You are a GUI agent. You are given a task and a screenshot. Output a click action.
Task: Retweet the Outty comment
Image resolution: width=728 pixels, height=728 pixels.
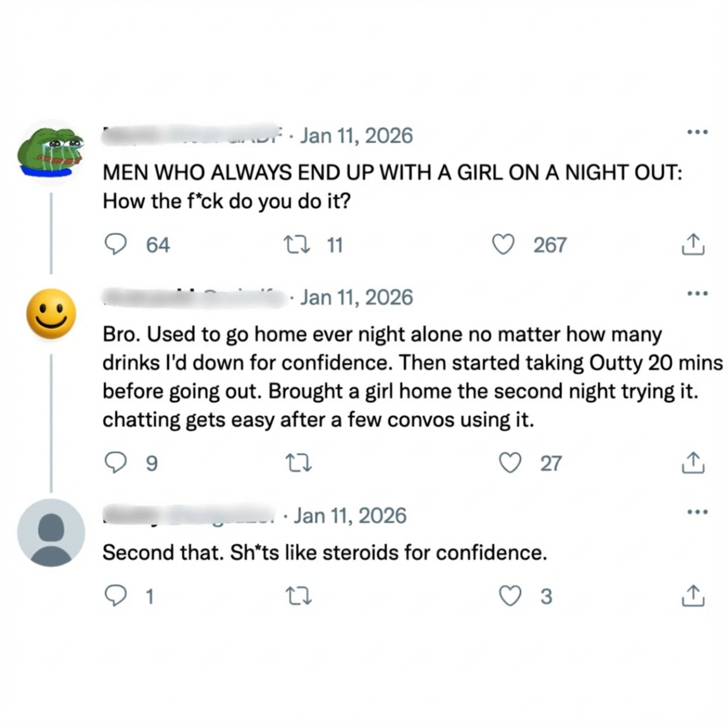click(299, 463)
